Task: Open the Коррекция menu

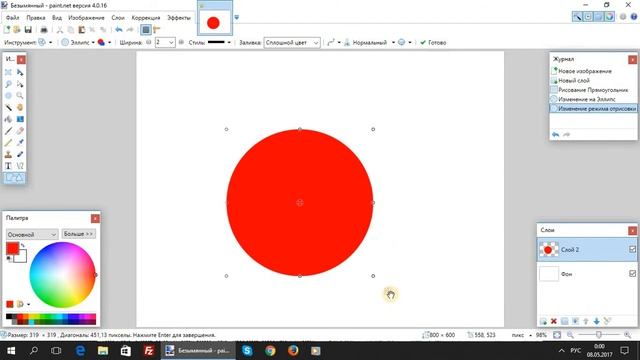Action: tap(146, 18)
